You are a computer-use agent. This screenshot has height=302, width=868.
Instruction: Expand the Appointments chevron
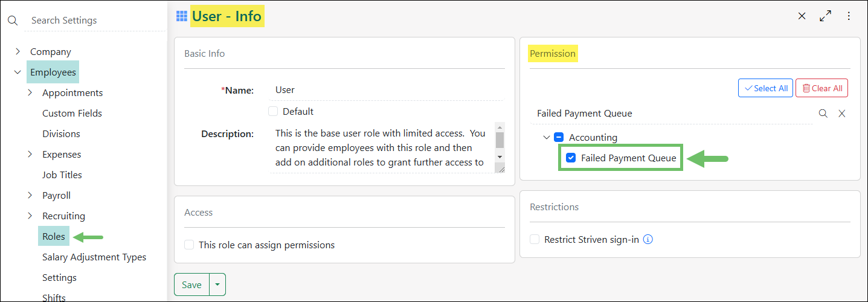(30, 92)
